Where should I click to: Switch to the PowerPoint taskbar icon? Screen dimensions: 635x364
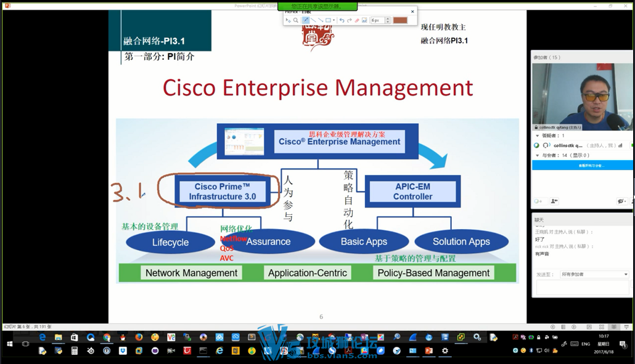tap(429, 350)
